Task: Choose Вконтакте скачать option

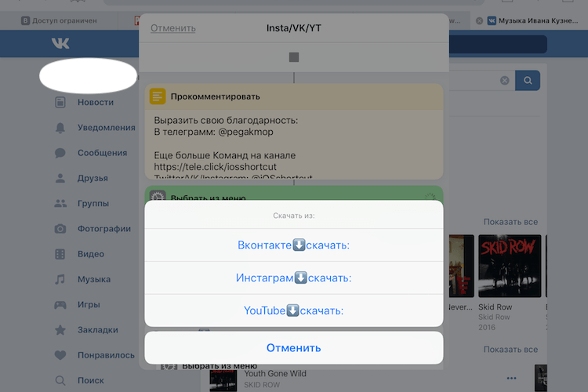Action: 294,245
